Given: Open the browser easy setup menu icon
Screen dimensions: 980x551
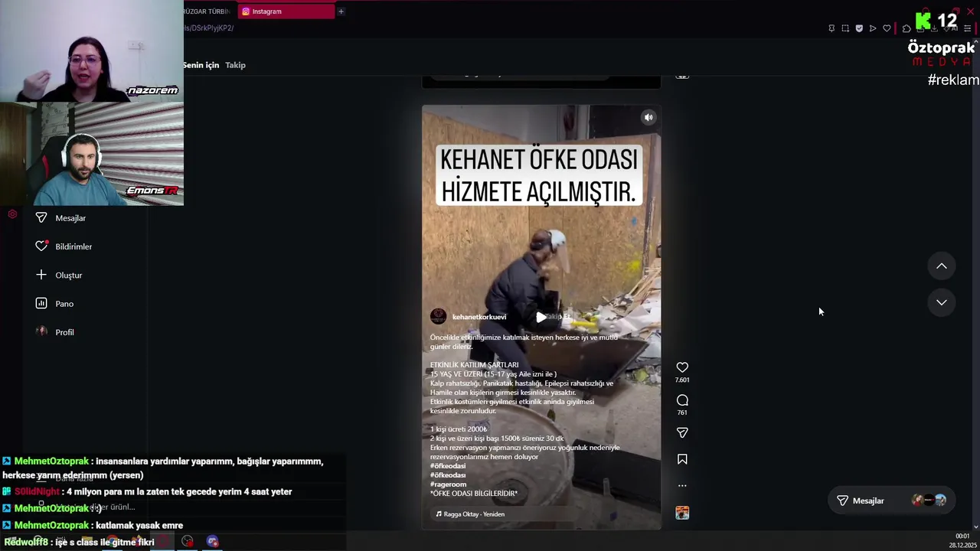Looking at the screenshot, I should [967, 28].
